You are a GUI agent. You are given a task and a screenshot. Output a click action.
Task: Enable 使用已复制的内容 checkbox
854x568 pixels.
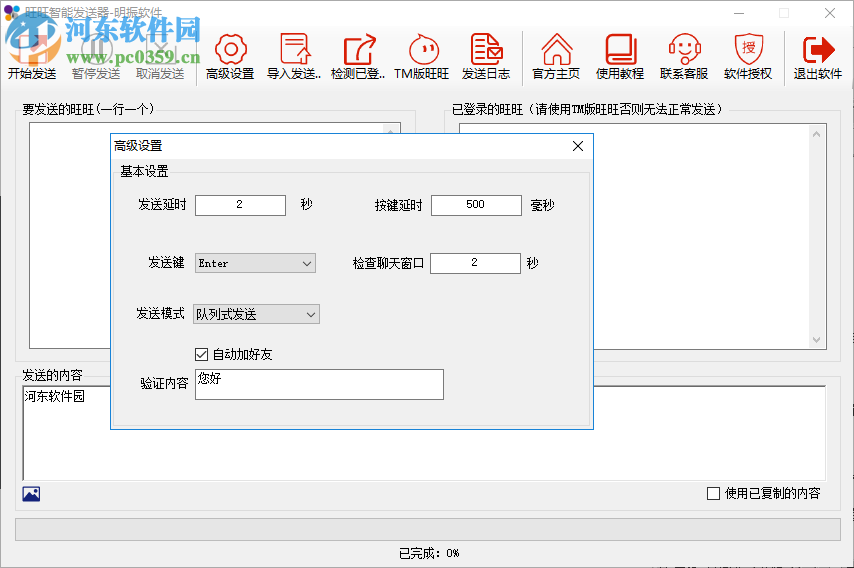(x=713, y=493)
